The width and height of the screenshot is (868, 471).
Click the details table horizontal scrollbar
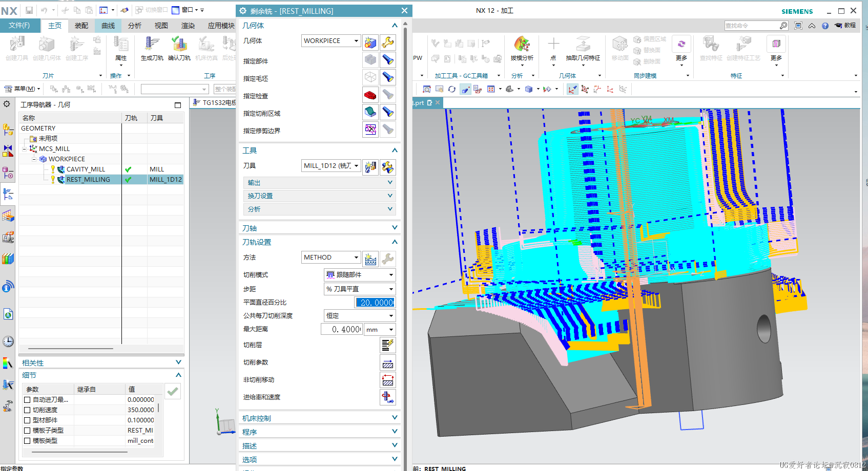click(80, 452)
